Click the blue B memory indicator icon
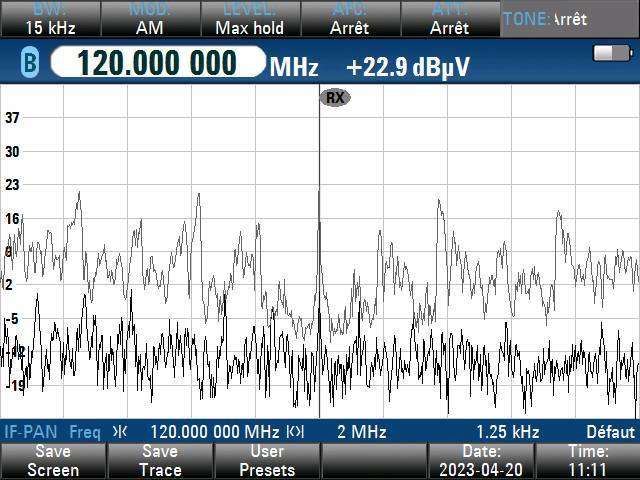Screen dimensions: 640x480 pyautogui.click(x=29, y=65)
